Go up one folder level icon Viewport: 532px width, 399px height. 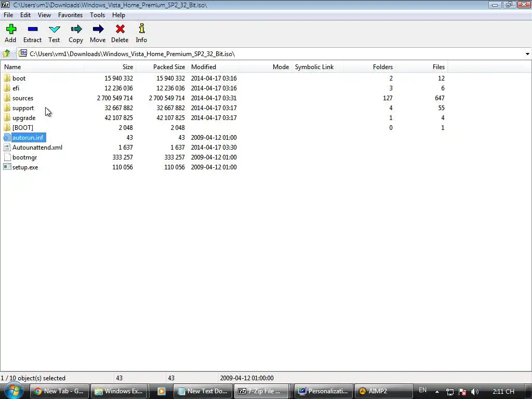[6, 54]
